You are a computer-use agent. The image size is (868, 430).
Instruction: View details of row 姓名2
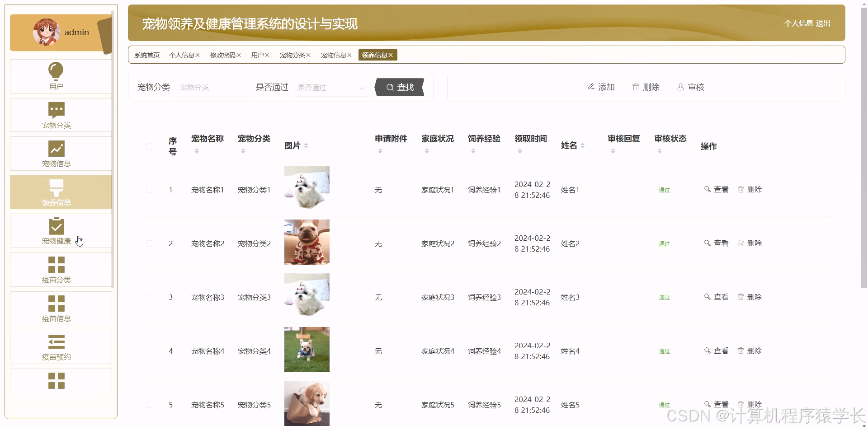716,243
